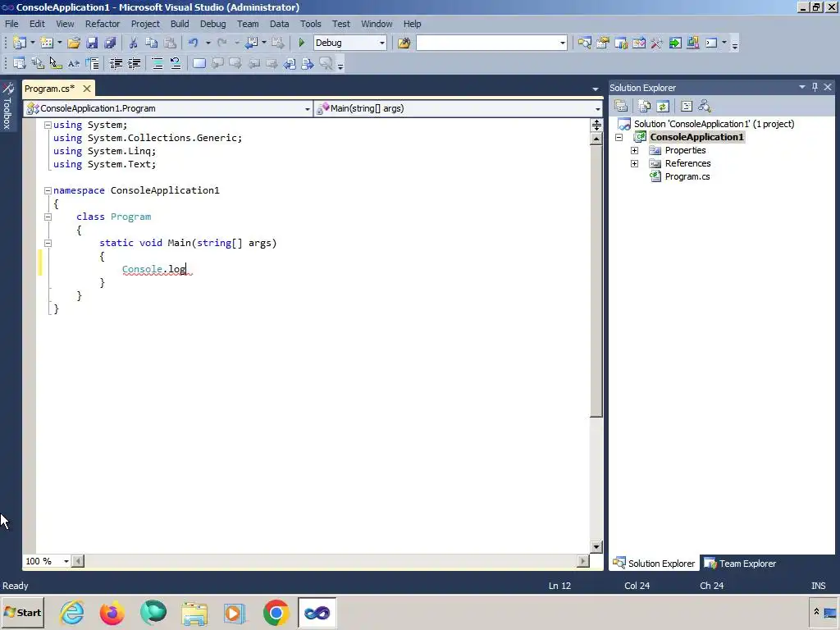840x630 pixels.
Task: Open the File menu
Action: pyautogui.click(x=11, y=24)
